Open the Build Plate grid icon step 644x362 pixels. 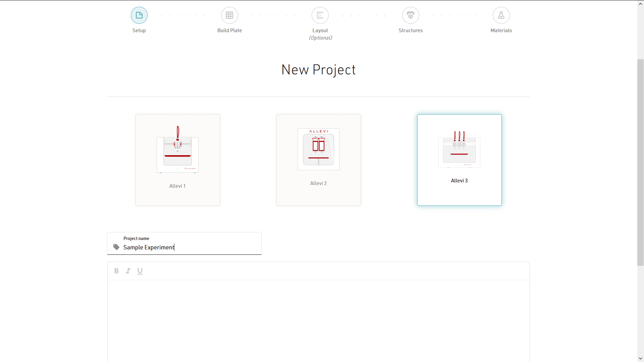230,15
